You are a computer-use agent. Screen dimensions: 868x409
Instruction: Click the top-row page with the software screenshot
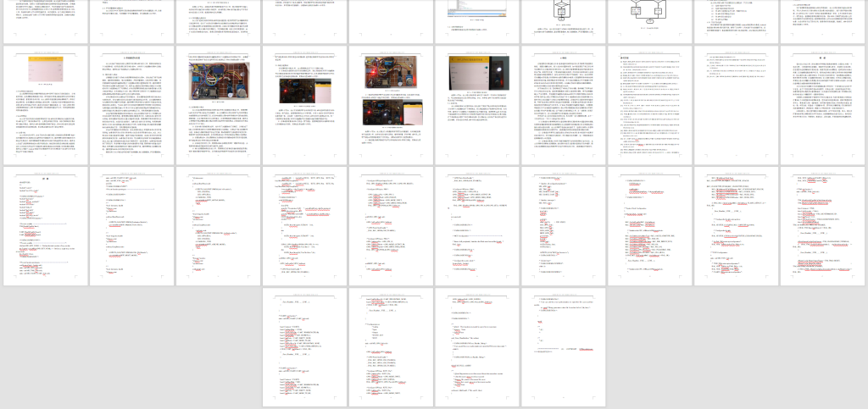[476, 20]
